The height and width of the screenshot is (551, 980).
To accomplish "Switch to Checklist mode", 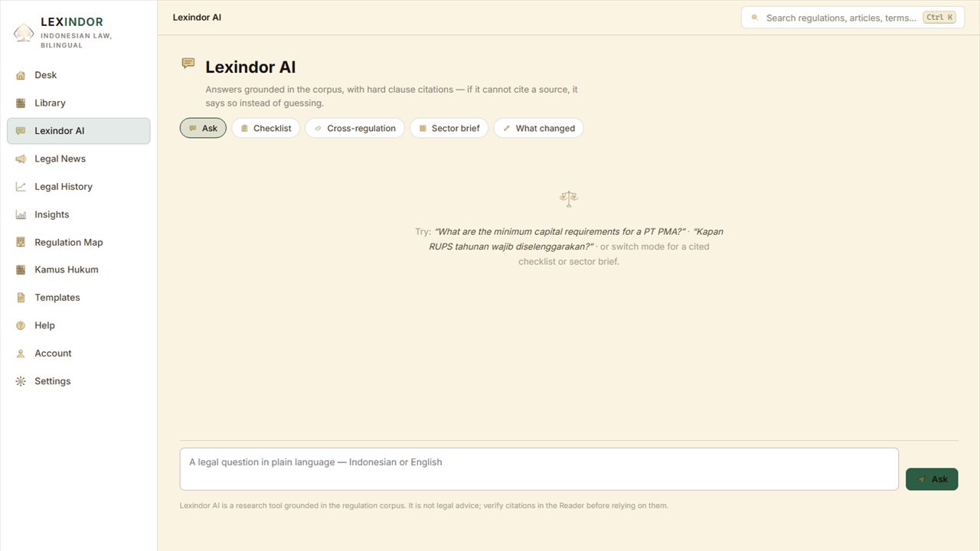I will point(266,129).
